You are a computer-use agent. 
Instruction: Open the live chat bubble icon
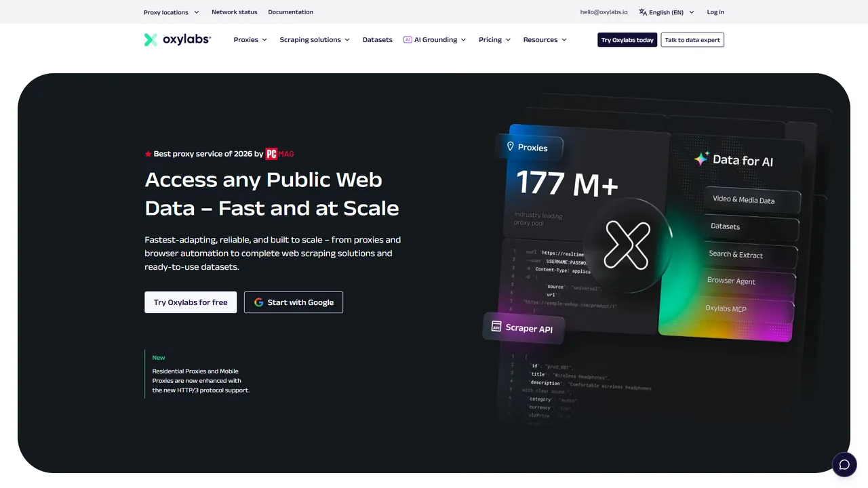coord(844,464)
